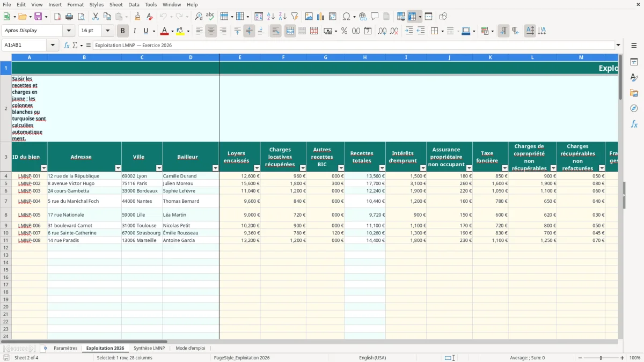Insert special character omega icon
644x362 pixels.
point(346,17)
